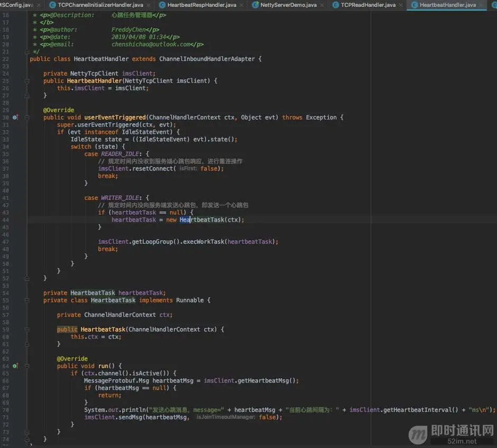Click the class icon on HeartbeatRespHandler.java tab
The height and width of the screenshot is (448, 497).
(162, 5)
